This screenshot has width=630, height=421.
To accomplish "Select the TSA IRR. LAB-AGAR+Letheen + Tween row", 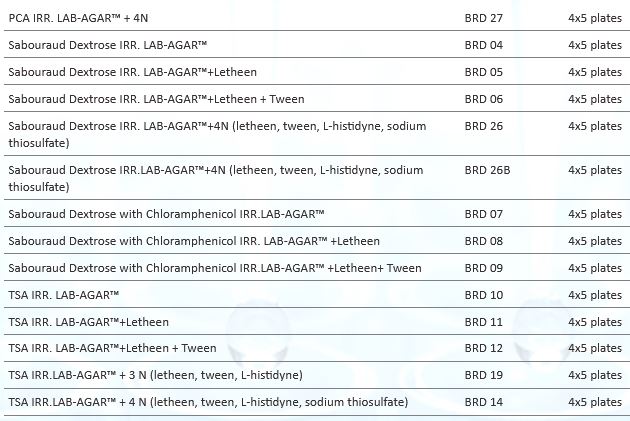I will point(112,348).
